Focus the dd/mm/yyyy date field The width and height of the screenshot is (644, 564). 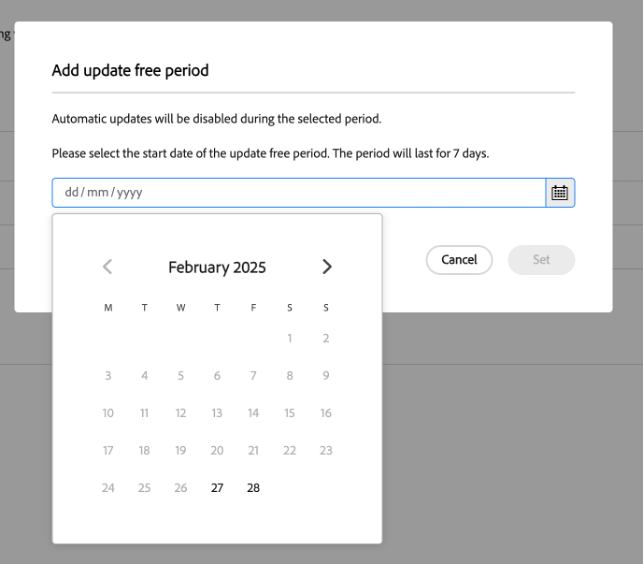pos(299,193)
